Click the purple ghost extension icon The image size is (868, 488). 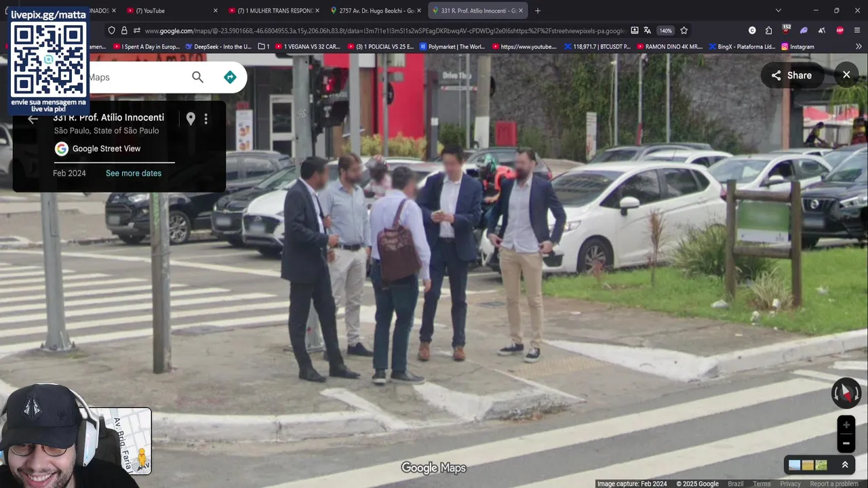804,30
